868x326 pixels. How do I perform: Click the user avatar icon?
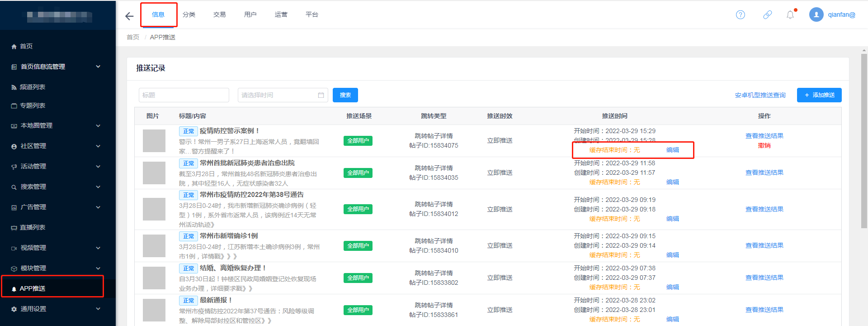click(816, 15)
